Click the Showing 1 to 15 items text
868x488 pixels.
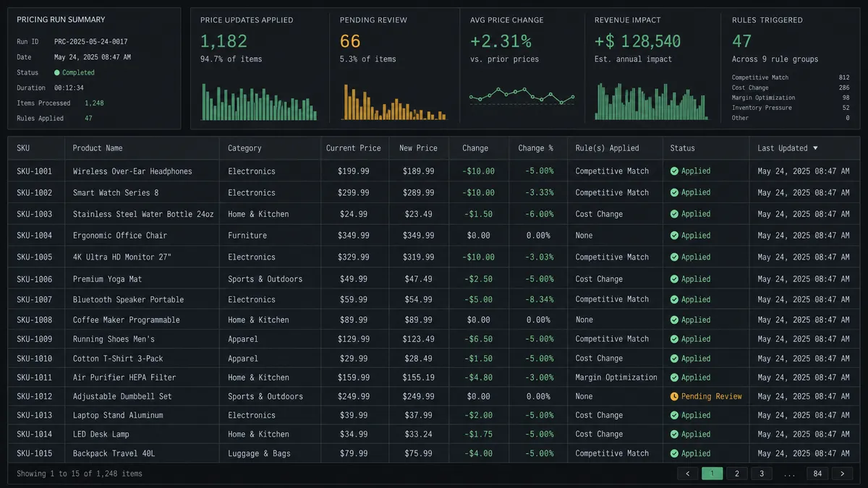click(80, 474)
